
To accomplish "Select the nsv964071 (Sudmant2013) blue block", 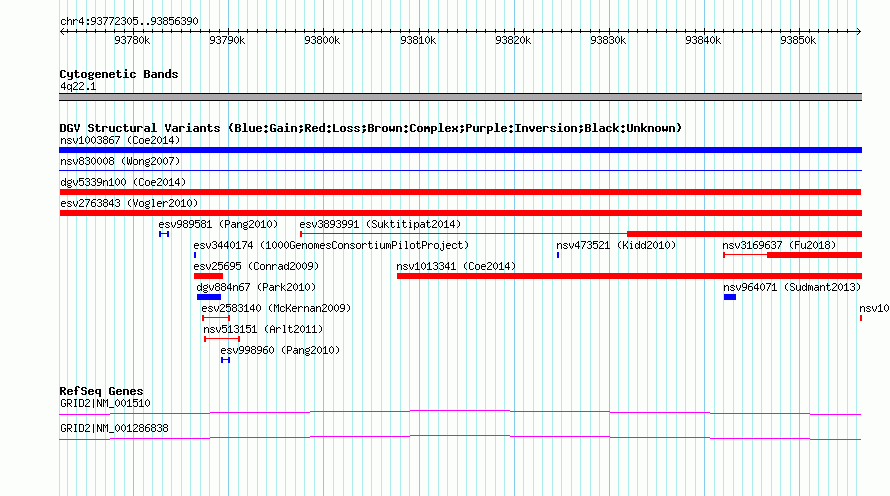I will [x=730, y=297].
